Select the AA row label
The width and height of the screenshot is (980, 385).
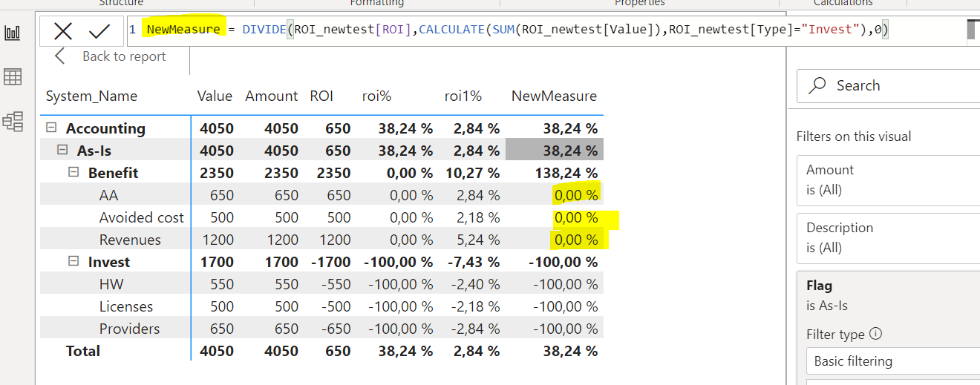(x=109, y=195)
